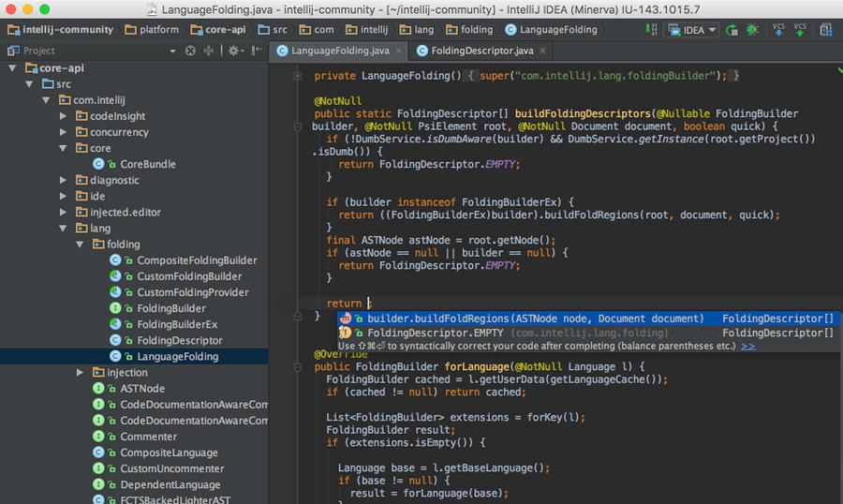Select FoldingDescriptor in the project tree
This screenshot has width=843, height=504.
134,340
